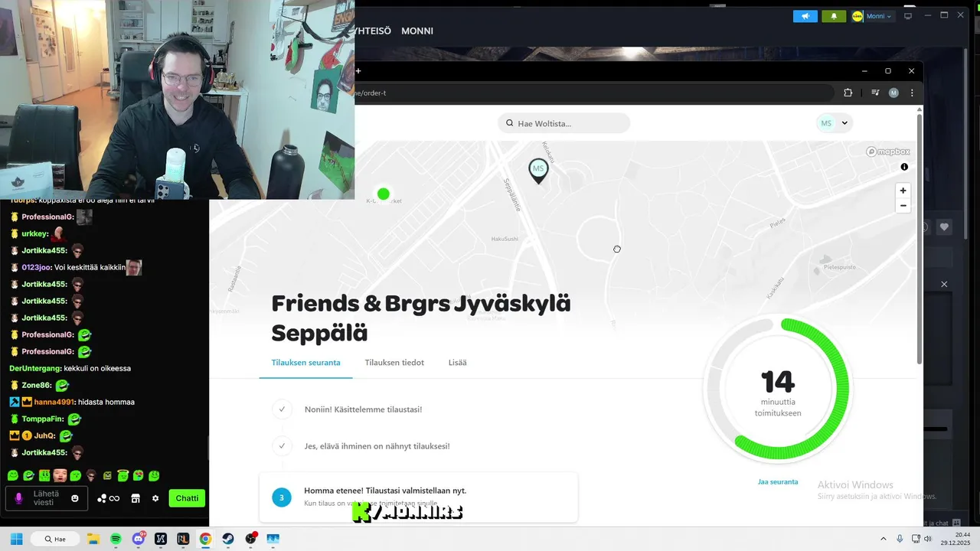The image size is (980, 551).
Task: Click Mapbox zoom out button
Action: pyautogui.click(x=903, y=205)
